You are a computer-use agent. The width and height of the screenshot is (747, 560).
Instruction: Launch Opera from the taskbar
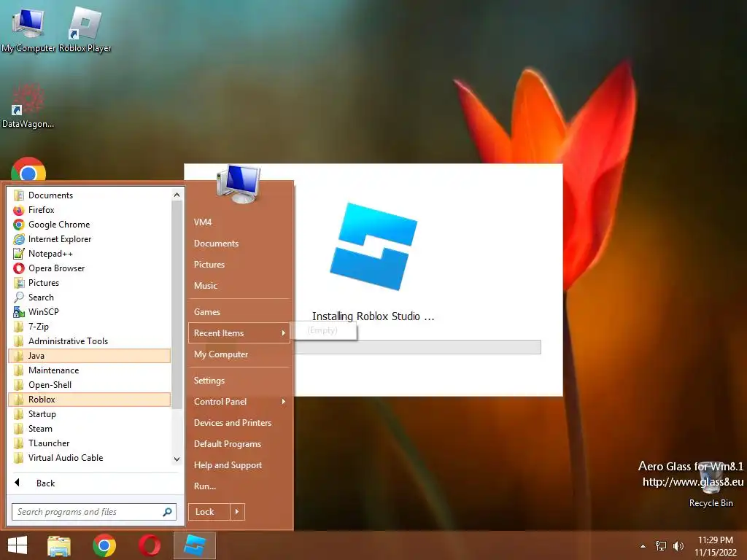tap(150, 545)
